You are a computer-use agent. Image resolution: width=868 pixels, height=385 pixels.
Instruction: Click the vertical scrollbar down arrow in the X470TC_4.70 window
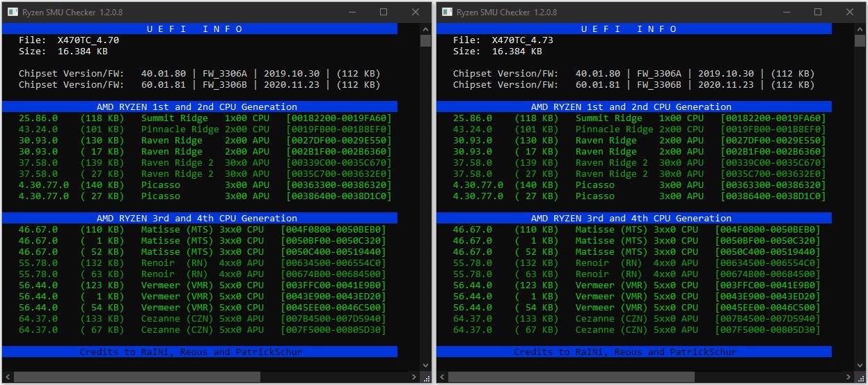(425, 365)
